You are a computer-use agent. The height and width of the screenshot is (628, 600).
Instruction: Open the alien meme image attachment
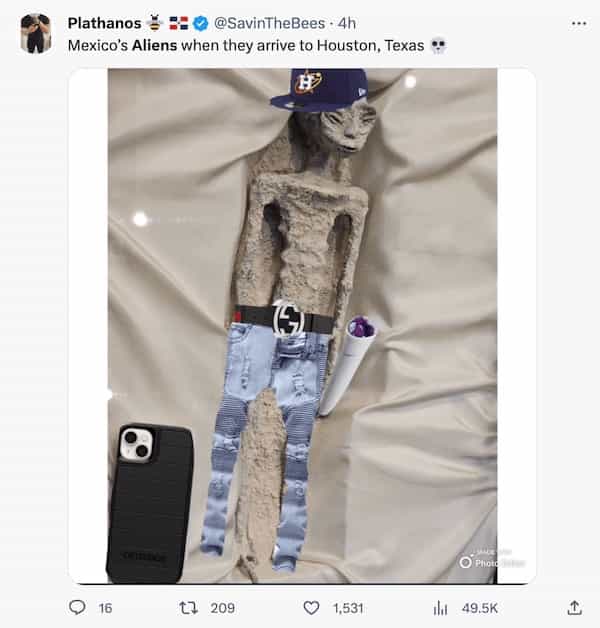(x=302, y=326)
